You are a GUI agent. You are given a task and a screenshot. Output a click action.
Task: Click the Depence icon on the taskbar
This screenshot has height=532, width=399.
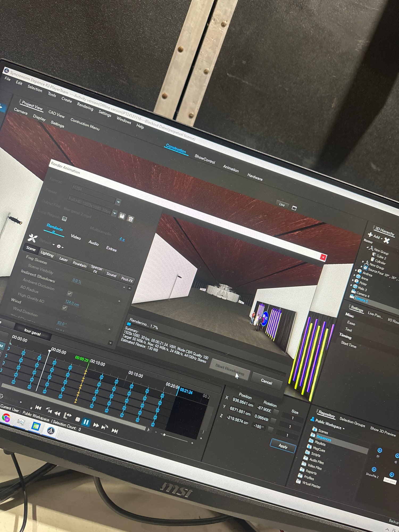(x=51, y=430)
